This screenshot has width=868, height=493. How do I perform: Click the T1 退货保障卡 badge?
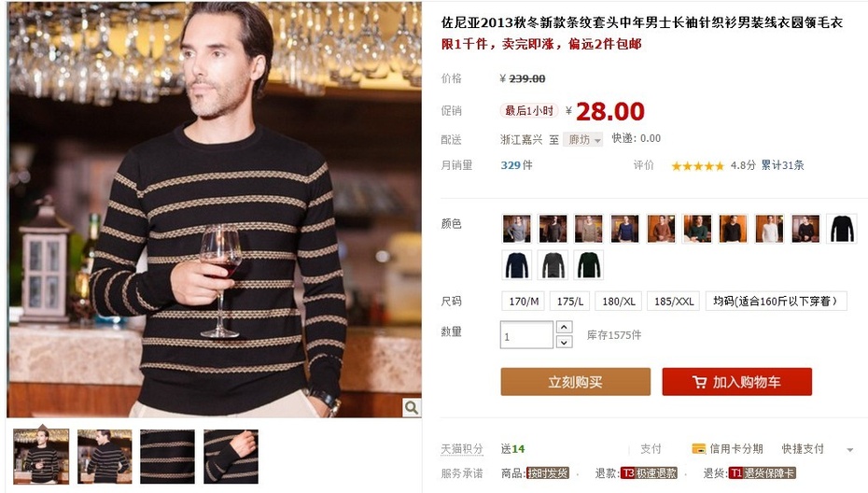tap(762, 473)
